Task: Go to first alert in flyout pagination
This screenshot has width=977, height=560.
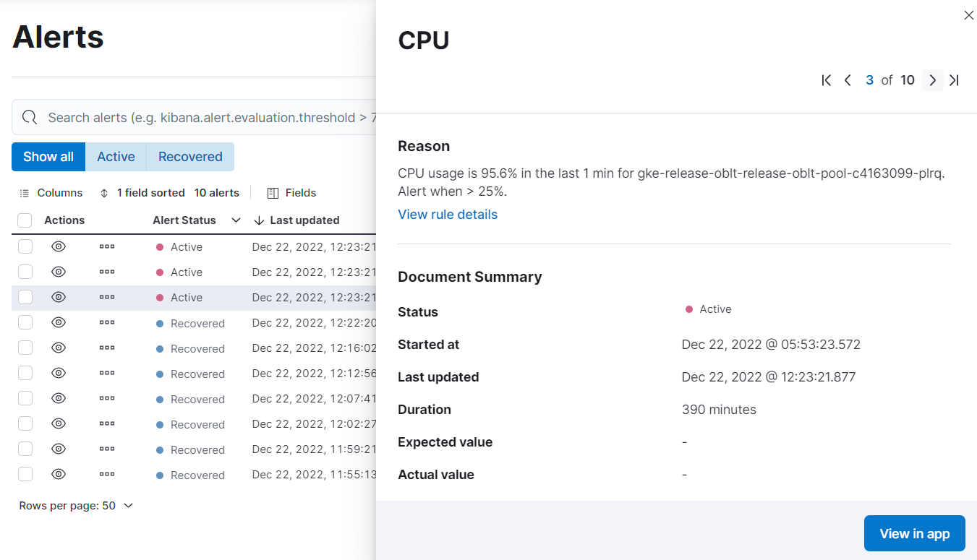Action: [827, 80]
